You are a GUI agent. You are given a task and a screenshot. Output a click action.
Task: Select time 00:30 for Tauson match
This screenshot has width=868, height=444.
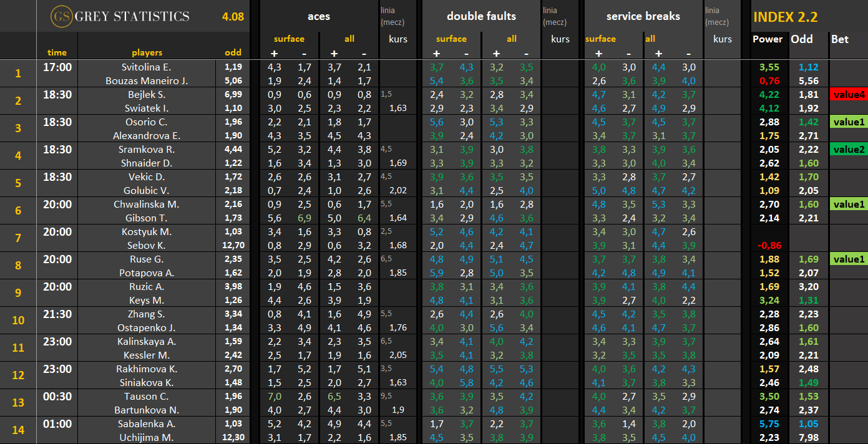[57, 396]
